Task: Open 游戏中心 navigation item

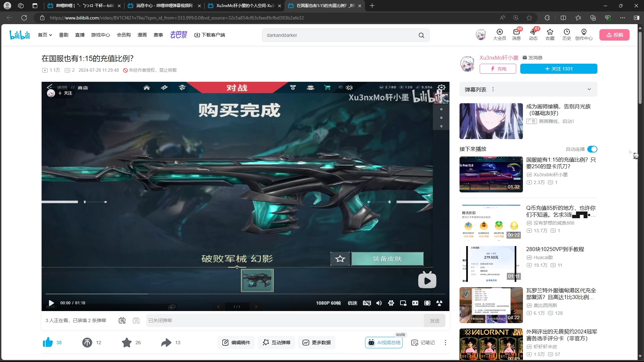Action: pos(101,35)
